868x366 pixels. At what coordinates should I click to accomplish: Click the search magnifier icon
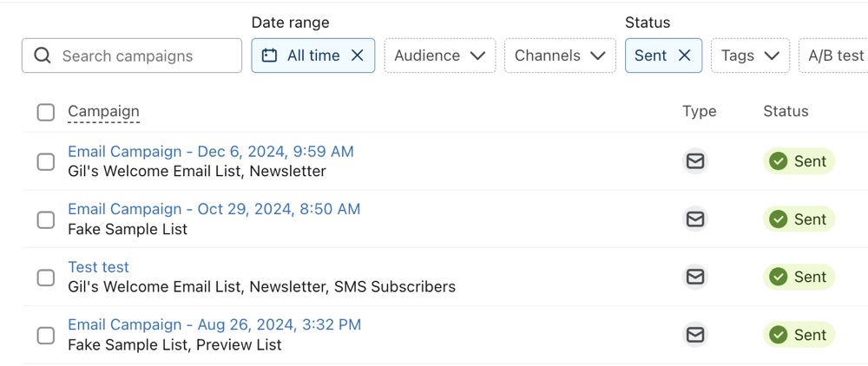coord(43,56)
